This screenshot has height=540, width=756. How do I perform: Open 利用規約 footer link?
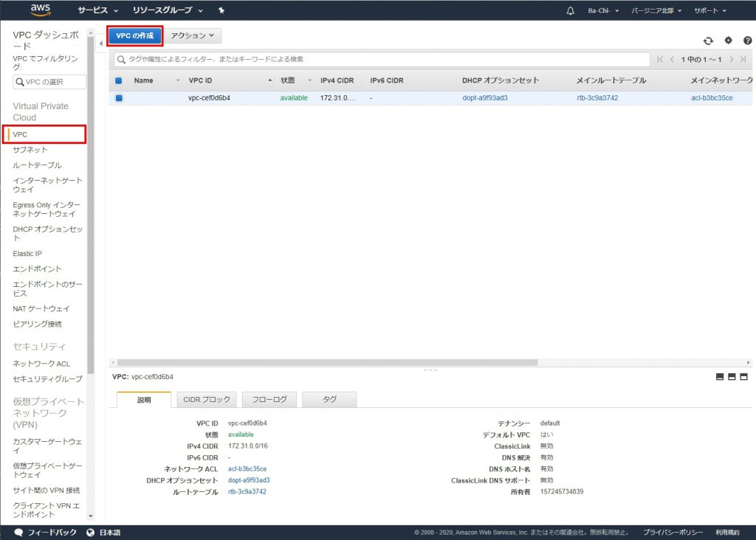coord(727,533)
